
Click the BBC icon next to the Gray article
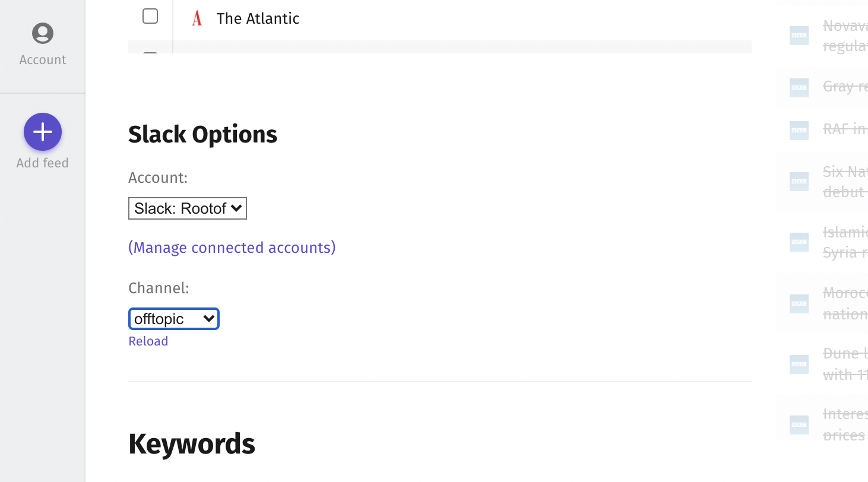pyautogui.click(x=799, y=88)
